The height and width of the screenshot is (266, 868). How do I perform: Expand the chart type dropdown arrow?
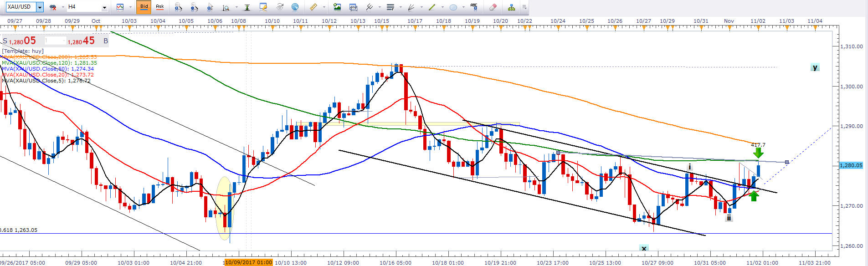click(x=130, y=7)
